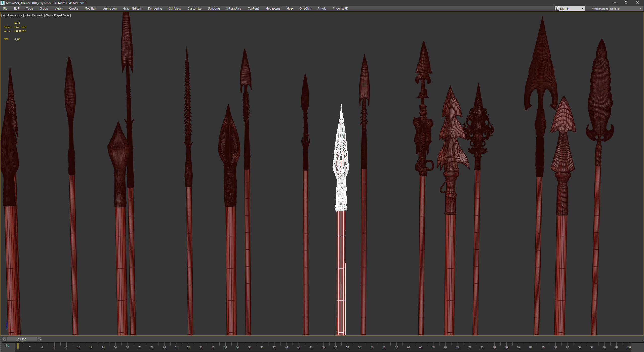Open the [User Defined] viewport quality menu

[x=34, y=15]
